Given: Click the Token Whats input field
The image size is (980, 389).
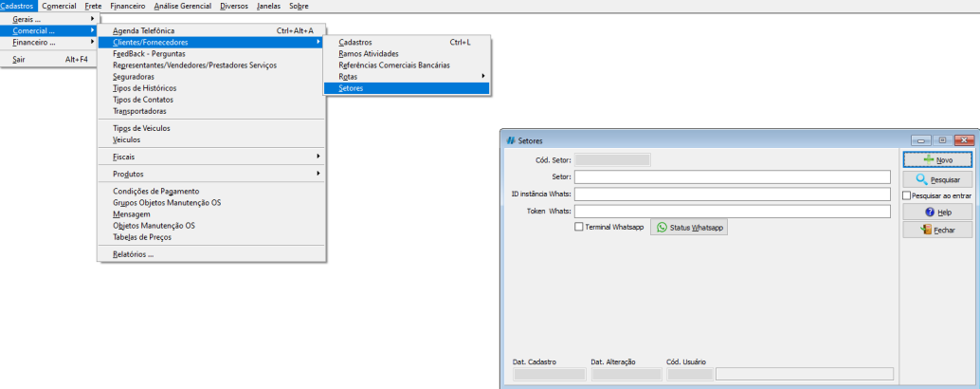Looking at the screenshot, I should [732, 211].
